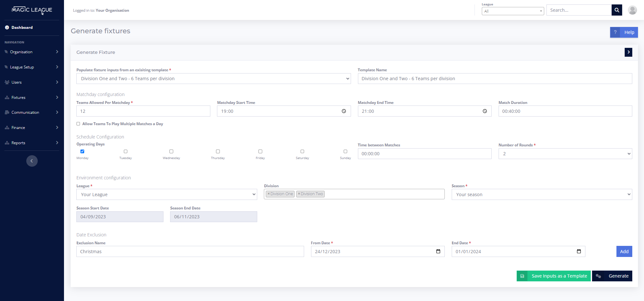Image resolution: width=644 pixels, height=301 pixels.
Task: Collapse the sidebar using the circular arrow
Action: [x=32, y=161]
